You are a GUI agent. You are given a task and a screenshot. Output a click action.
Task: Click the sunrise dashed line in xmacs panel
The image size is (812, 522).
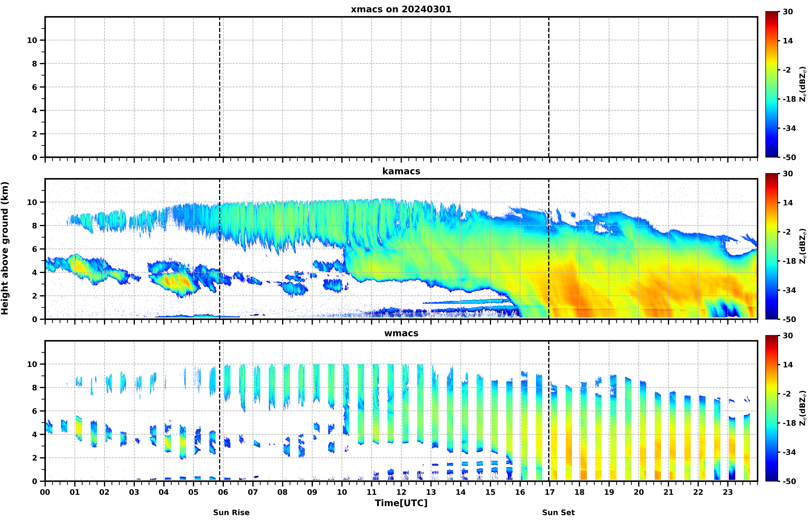pyautogui.click(x=219, y=87)
